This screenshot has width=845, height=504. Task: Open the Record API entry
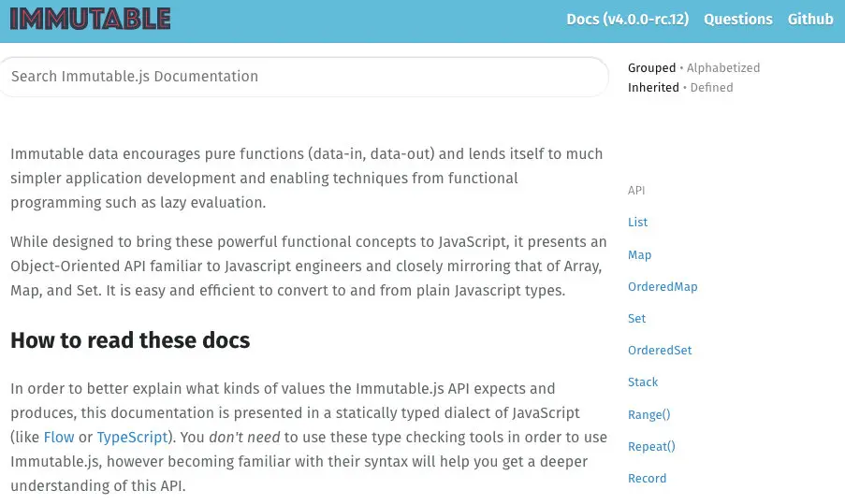click(647, 478)
